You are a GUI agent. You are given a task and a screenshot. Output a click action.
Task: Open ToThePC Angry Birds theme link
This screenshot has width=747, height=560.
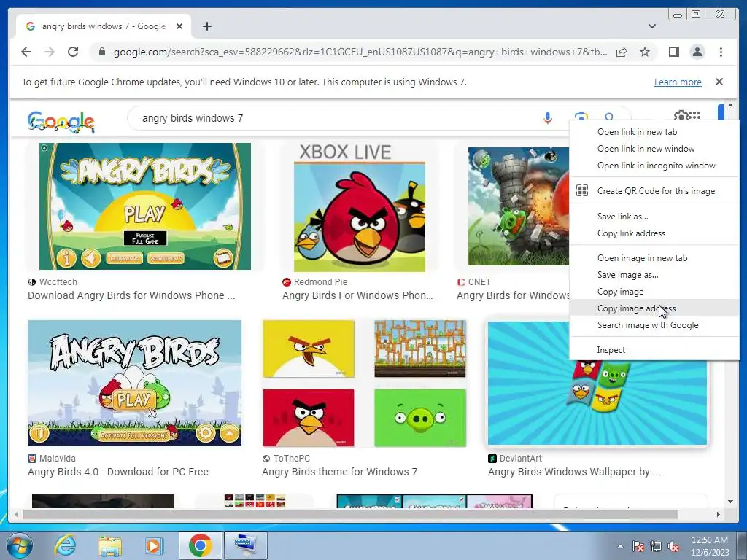[x=339, y=472]
